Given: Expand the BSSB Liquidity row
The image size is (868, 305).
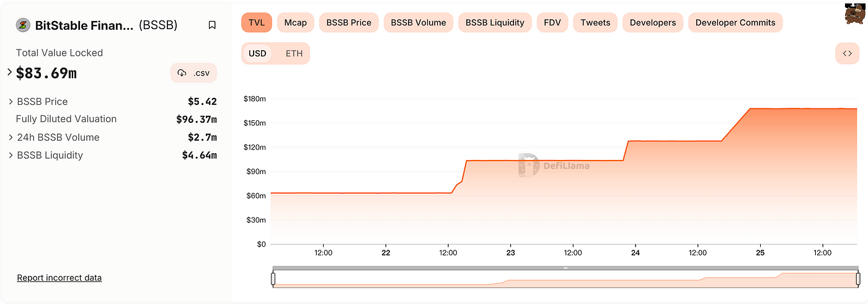Looking at the screenshot, I should coord(11,156).
